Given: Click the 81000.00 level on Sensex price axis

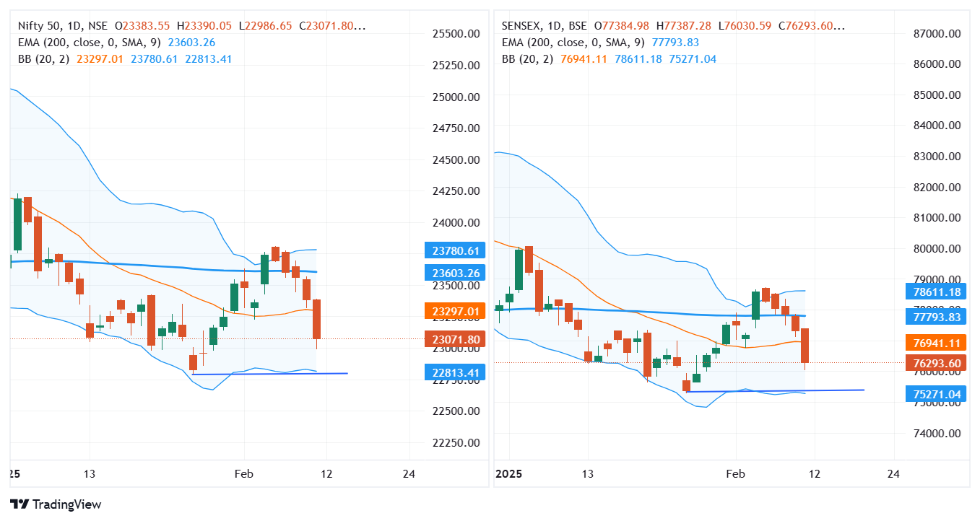Looking at the screenshot, I should (x=937, y=217).
